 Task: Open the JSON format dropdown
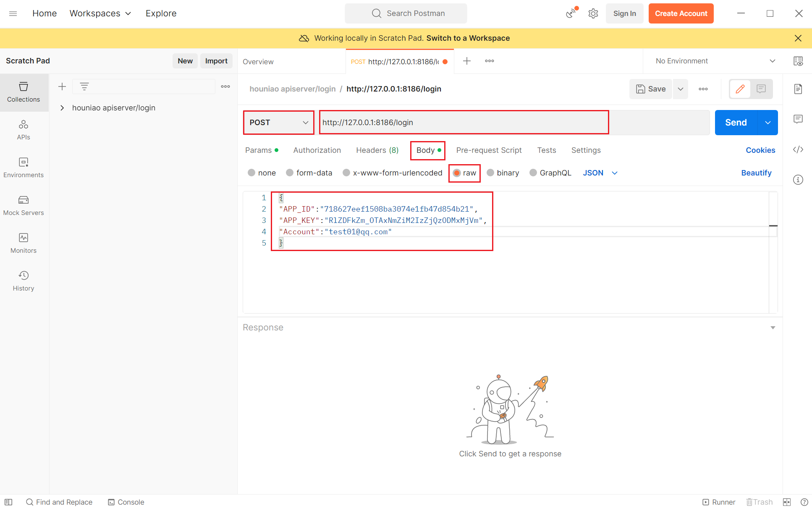pyautogui.click(x=600, y=173)
